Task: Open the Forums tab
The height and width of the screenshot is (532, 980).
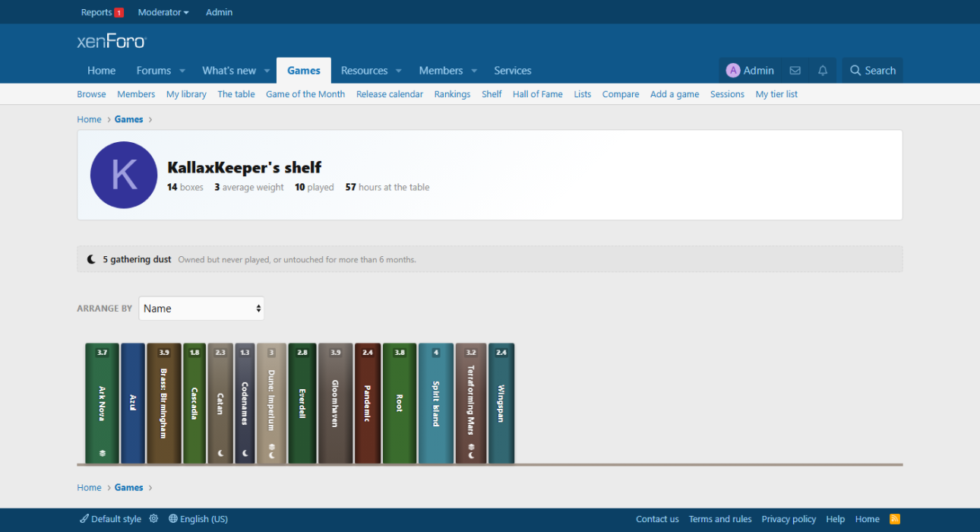Action: pyautogui.click(x=154, y=71)
